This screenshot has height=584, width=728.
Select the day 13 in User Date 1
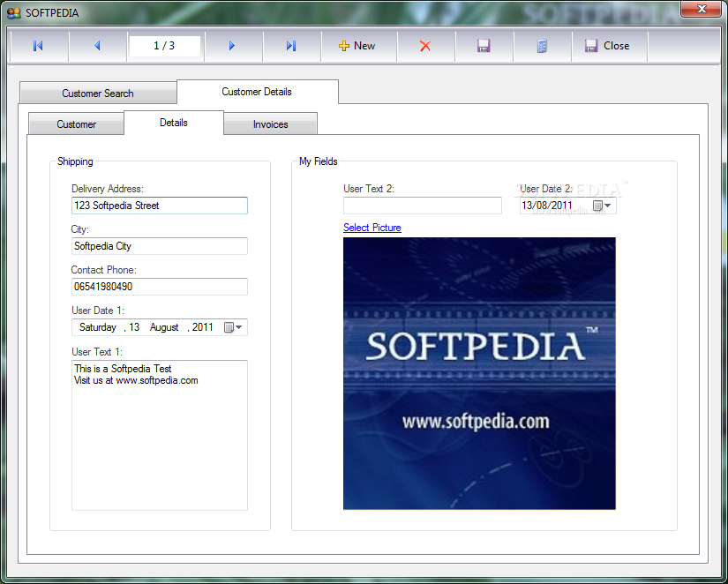pos(134,327)
